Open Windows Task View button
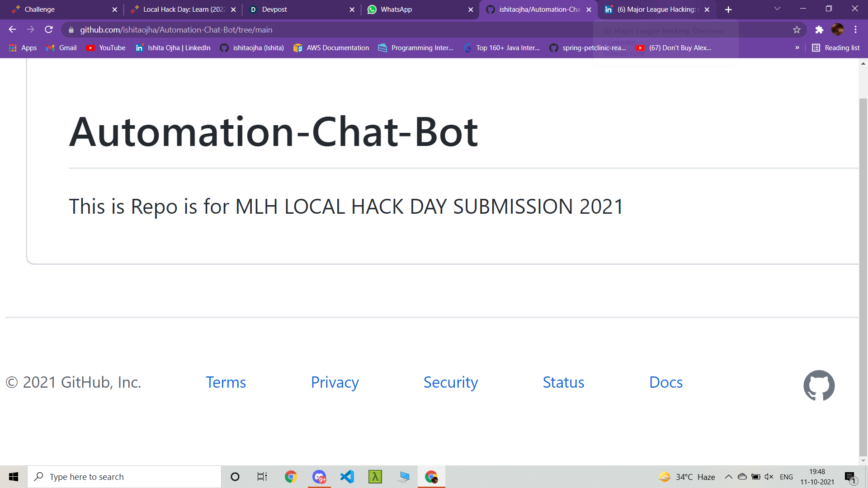868x488 pixels. coord(262,477)
